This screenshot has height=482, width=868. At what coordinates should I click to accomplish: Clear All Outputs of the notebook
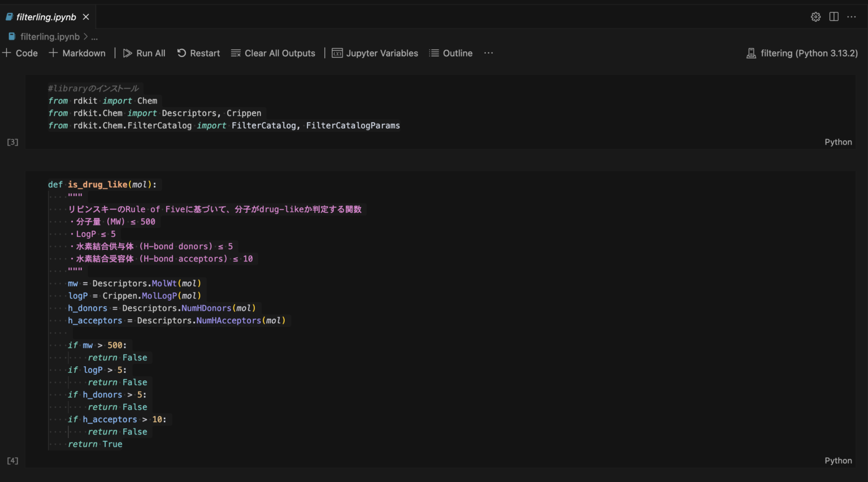273,53
